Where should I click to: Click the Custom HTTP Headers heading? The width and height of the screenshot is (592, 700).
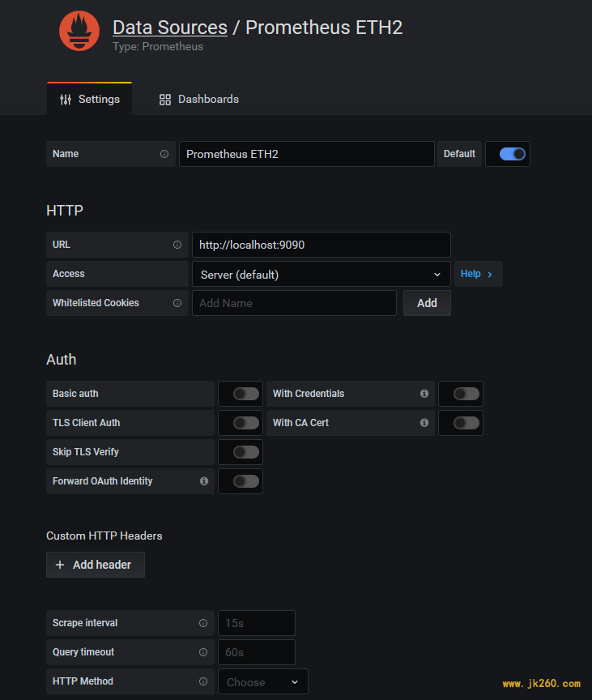(x=104, y=536)
